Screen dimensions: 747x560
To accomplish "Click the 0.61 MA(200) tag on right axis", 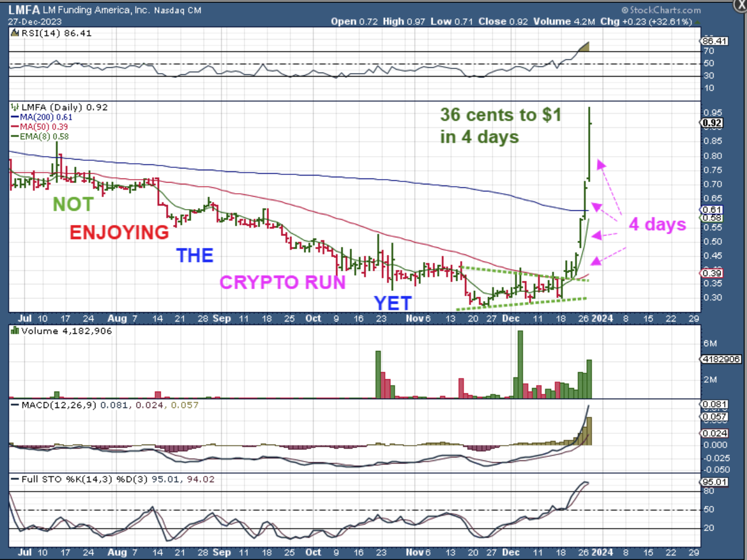I will (712, 210).
